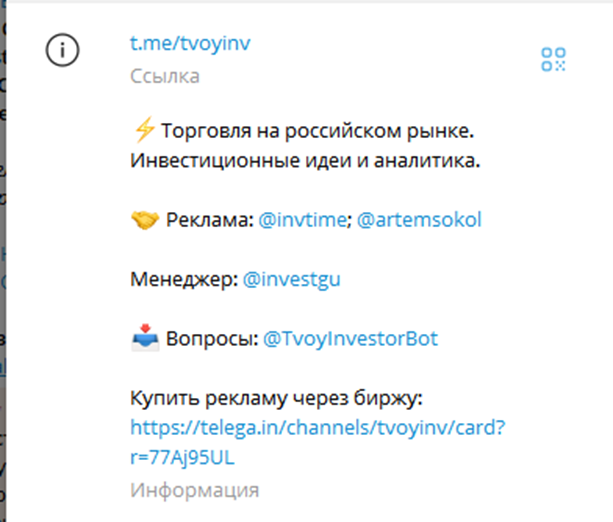Open the @TvoyInvestorBot bot link
Screen dimensions: 613x522
[350, 339]
